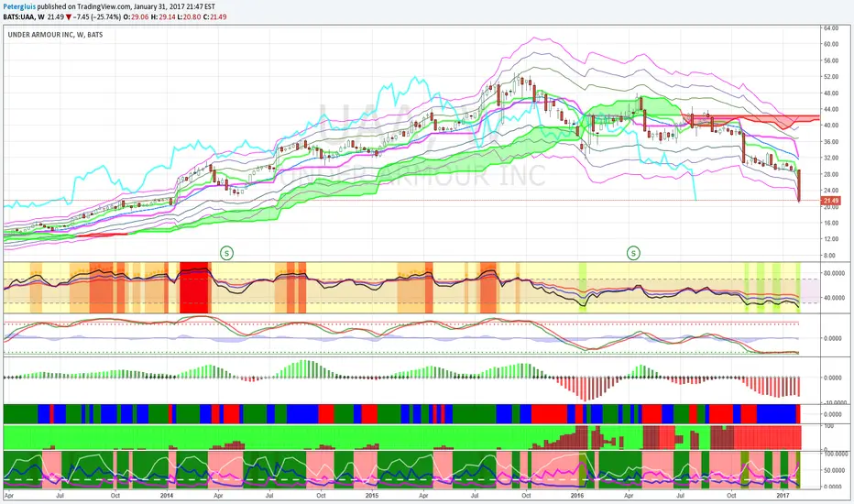Click the 50.0000 bottom pane axis label

pyautogui.click(x=833, y=470)
